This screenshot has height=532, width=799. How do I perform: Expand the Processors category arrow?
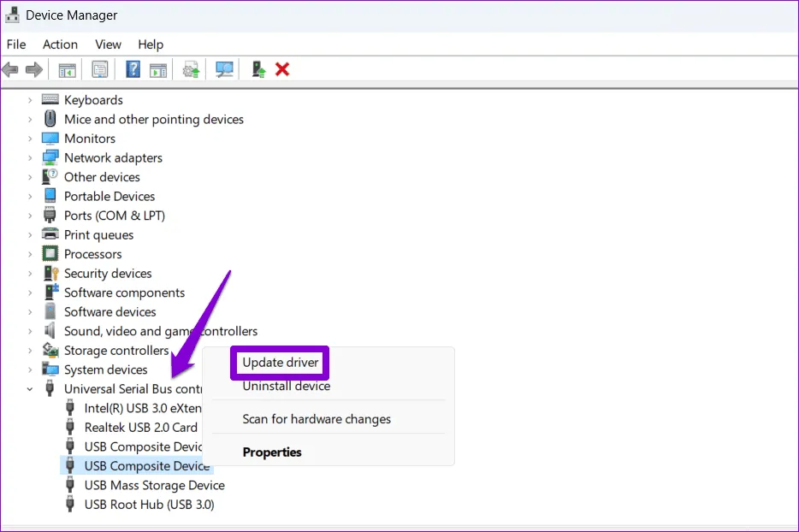(x=30, y=254)
